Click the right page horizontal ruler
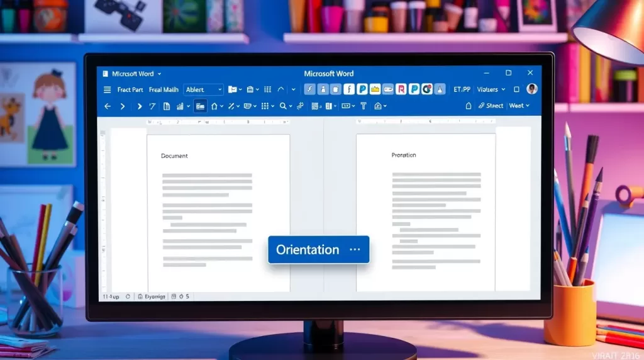Viewport: 644px width, 360px height. [426, 121]
